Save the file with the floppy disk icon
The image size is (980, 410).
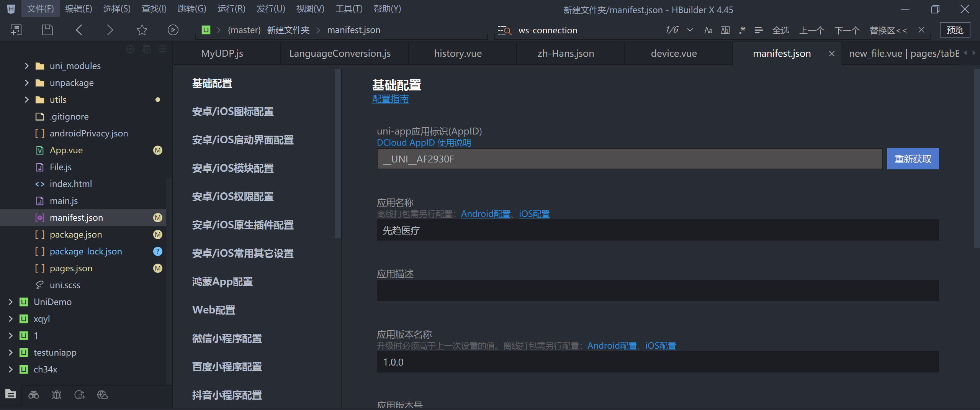pyautogui.click(x=47, y=30)
